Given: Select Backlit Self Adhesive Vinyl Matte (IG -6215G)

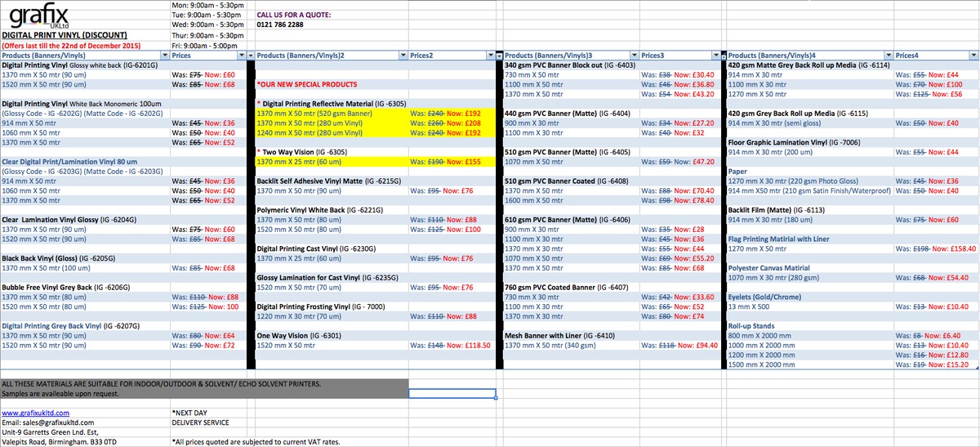Looking at the screenshot, I should tap(331, 181).
